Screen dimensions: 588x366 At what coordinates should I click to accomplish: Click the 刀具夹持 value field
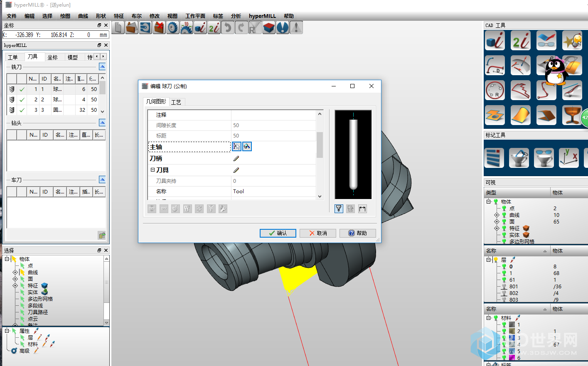273,181
